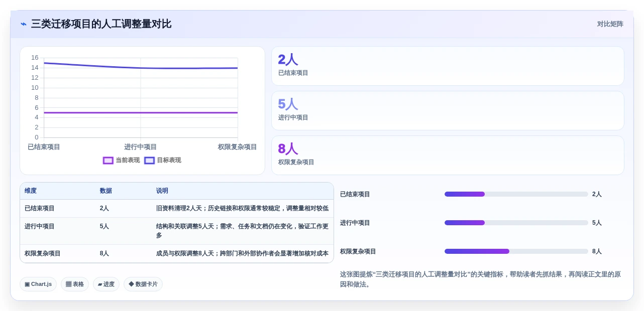Click the 进度 tag

[106, 284]
